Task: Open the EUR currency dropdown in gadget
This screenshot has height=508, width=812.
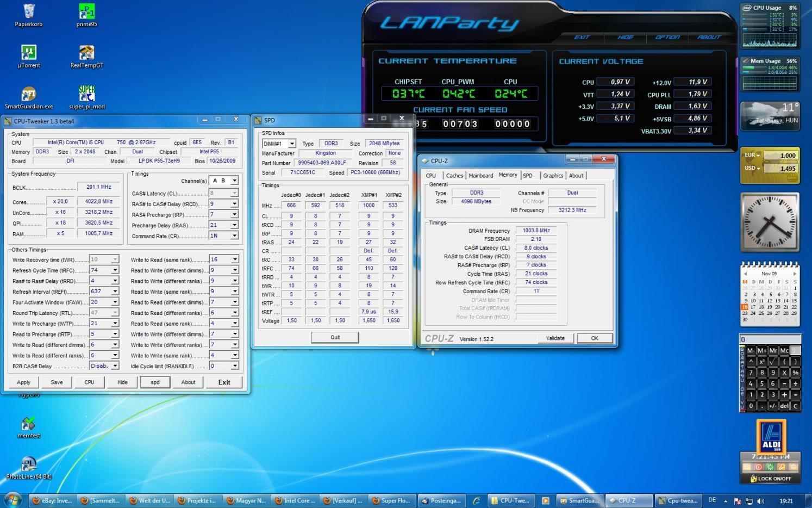Action: pyautogui.click(x=752, y=155)
